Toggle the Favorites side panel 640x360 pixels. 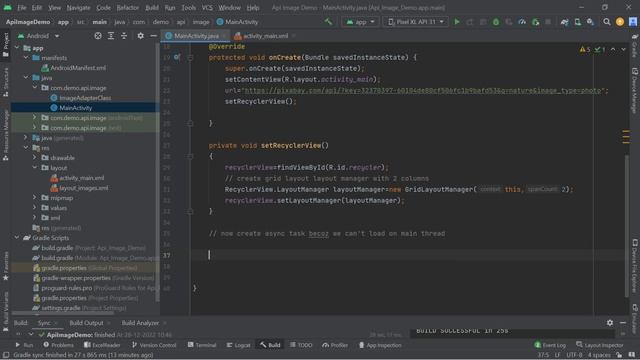tap(5, 266)
